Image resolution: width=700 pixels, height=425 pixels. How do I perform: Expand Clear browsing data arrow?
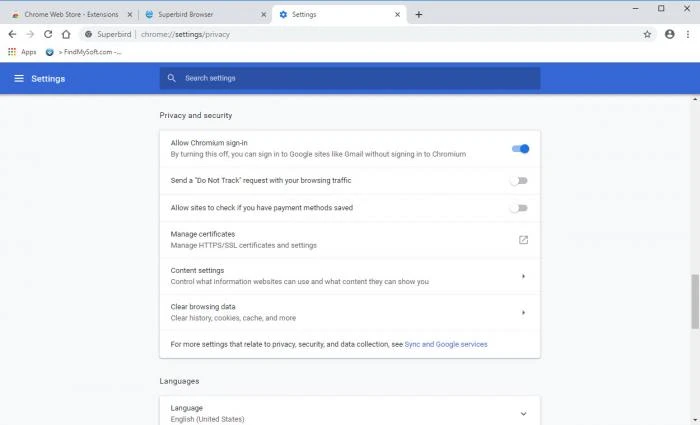[523, 312]
